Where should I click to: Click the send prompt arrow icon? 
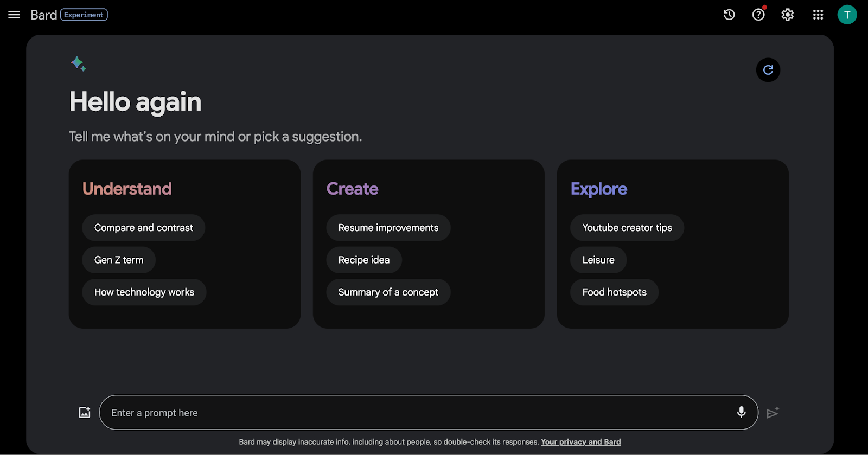tap(773, 413)
